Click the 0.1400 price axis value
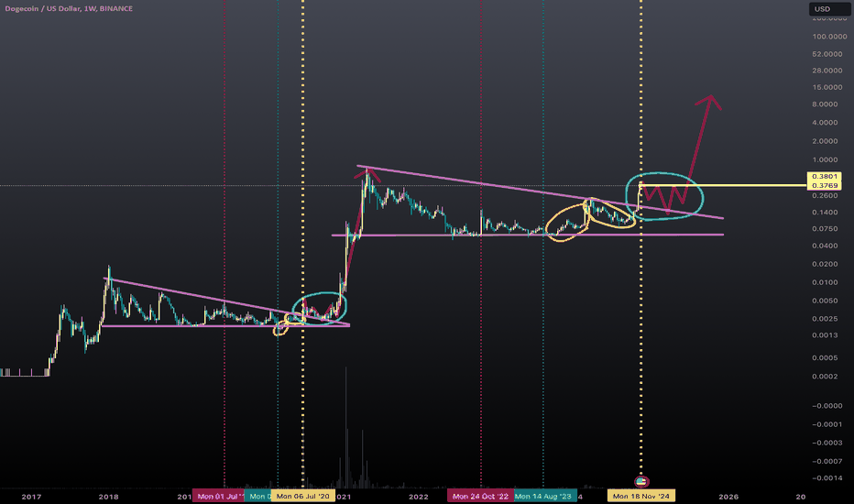 point(825,212)
